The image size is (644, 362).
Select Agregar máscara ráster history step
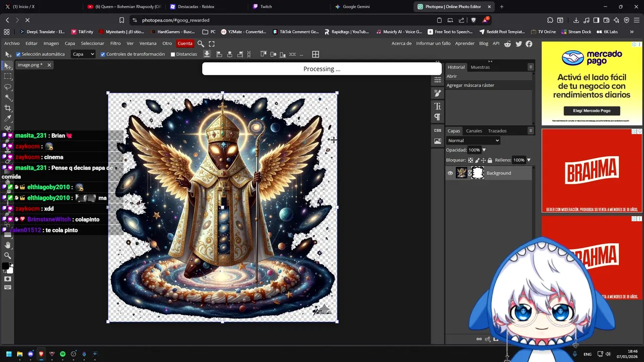488,85
